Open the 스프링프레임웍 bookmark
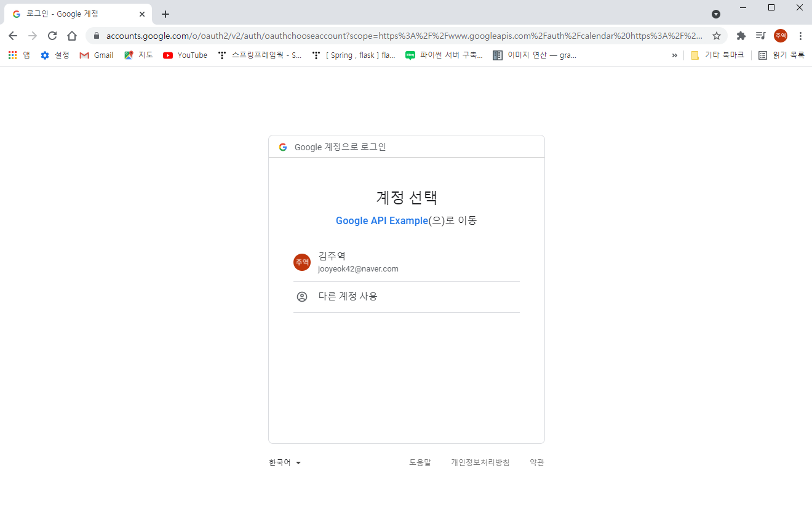Screen dimensions: 812x511 click(260, 55)
